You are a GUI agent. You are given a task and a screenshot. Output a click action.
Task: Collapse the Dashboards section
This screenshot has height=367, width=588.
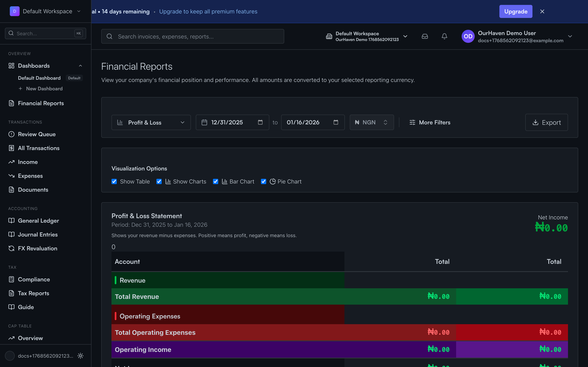pos(80,65)
